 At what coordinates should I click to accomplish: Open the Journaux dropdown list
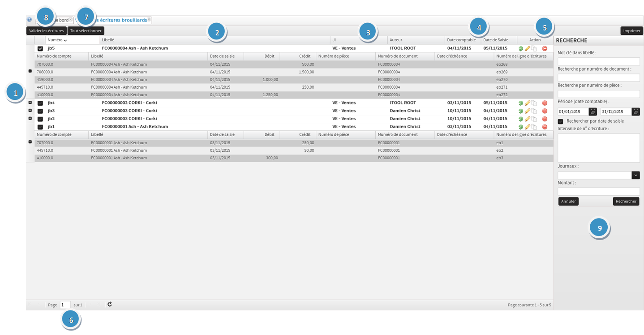(x=635, y=176)
